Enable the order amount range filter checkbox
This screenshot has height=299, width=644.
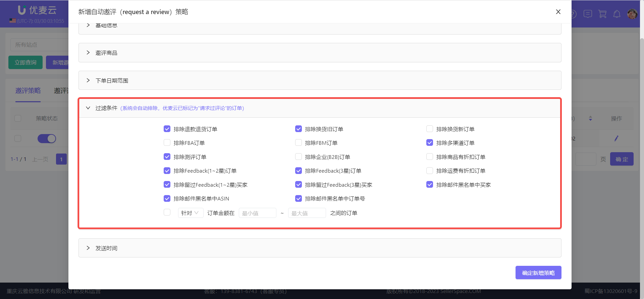pos(167,212)
